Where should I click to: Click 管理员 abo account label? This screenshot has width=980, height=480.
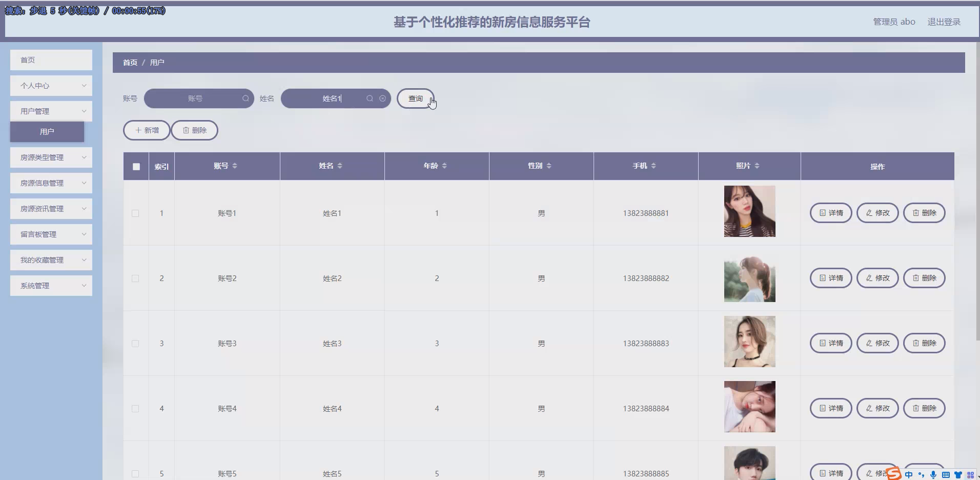pos(894,22)
